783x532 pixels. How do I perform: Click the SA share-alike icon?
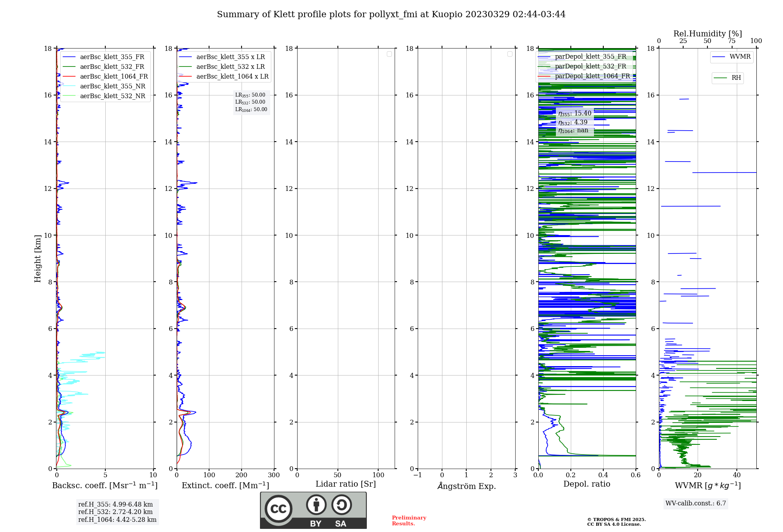(341, 505)
